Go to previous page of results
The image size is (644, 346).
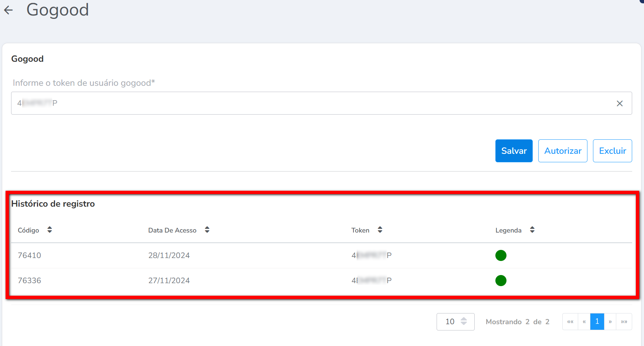[584, 322]
